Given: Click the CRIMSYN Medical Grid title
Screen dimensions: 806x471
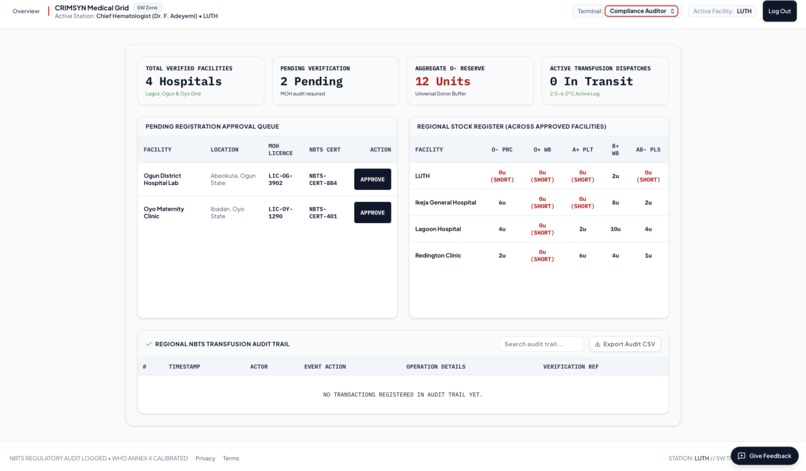Looking at the screenshot, I should [x=91, y=8].
